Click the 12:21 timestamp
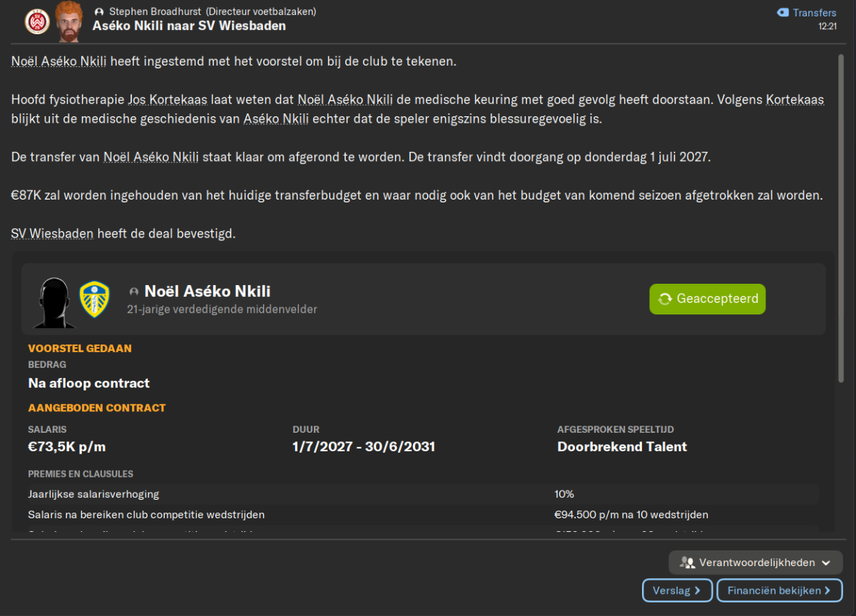Image resolution: width=856 pixels, height=616 pixels. pos(827,26)
